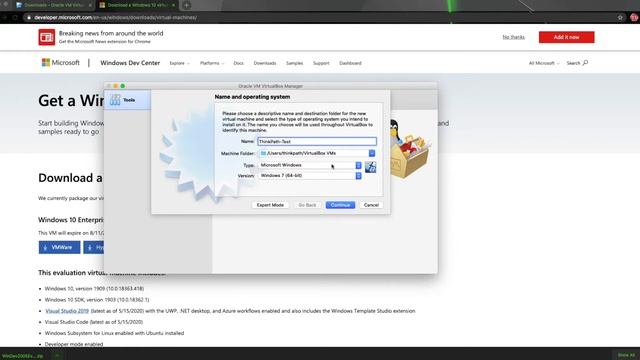Click Continue in the VM wizard
Screen dimensions: 640x360
point(340,205)
